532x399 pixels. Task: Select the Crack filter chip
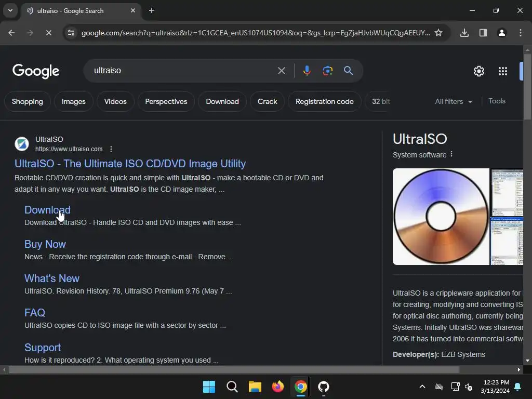tap(268, 101)
